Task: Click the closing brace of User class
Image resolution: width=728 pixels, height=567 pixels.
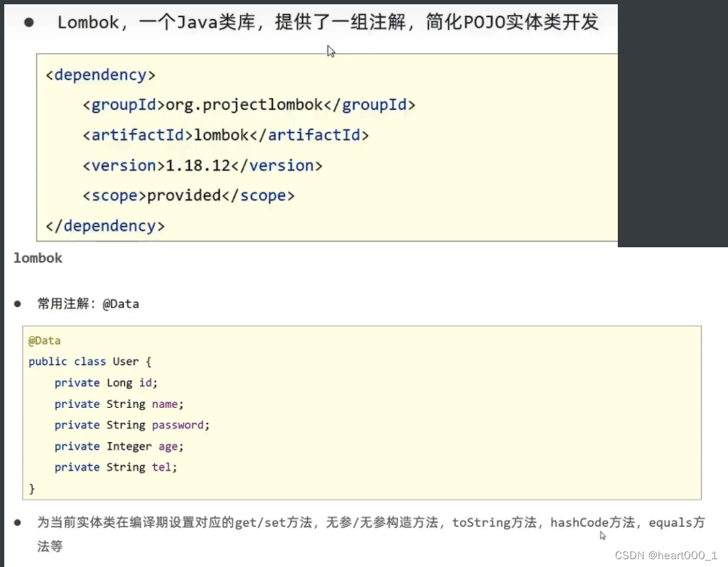Action: click(31, 489)
